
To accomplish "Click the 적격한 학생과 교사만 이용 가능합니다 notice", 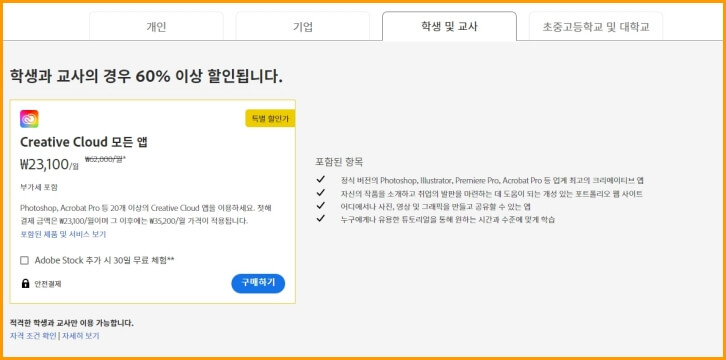I will [x=72, y=323].
